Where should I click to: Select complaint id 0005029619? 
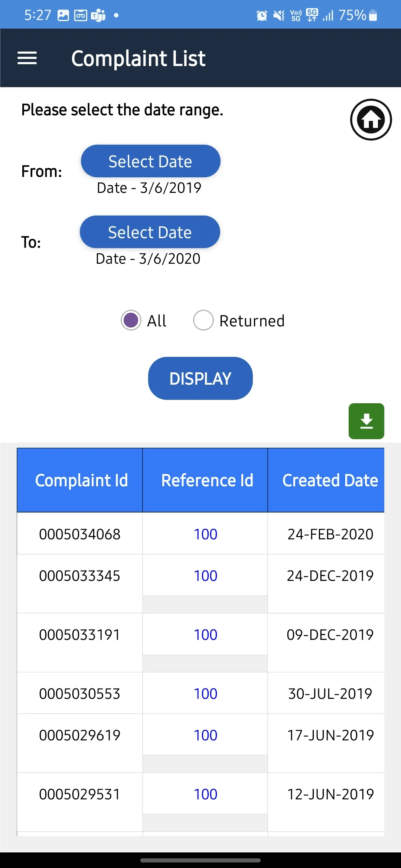point(80,735)
